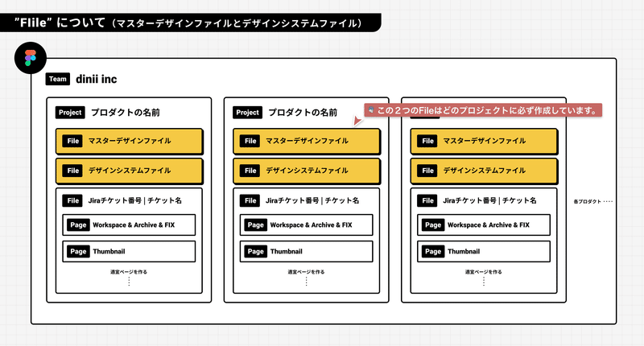The width and height of the screenshot is (644, 346).
Task: Select Project badge in middle project box
Action: (247, 113)
